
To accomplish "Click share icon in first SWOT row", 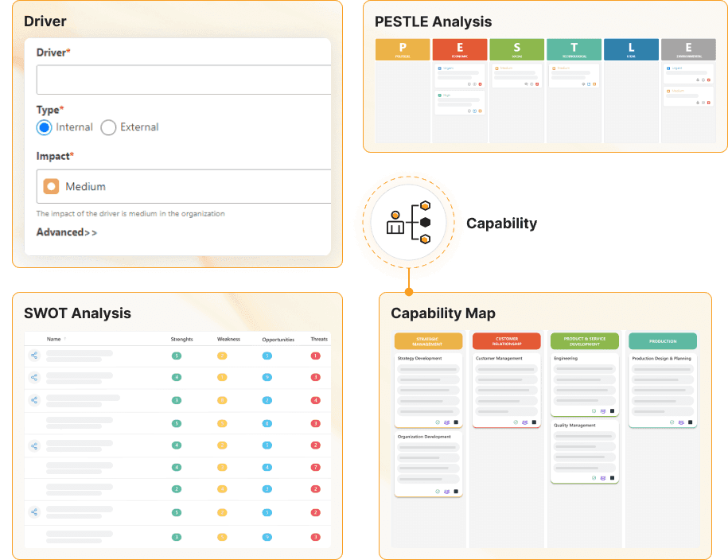I will pyautogui.click(x=34, y=356).
